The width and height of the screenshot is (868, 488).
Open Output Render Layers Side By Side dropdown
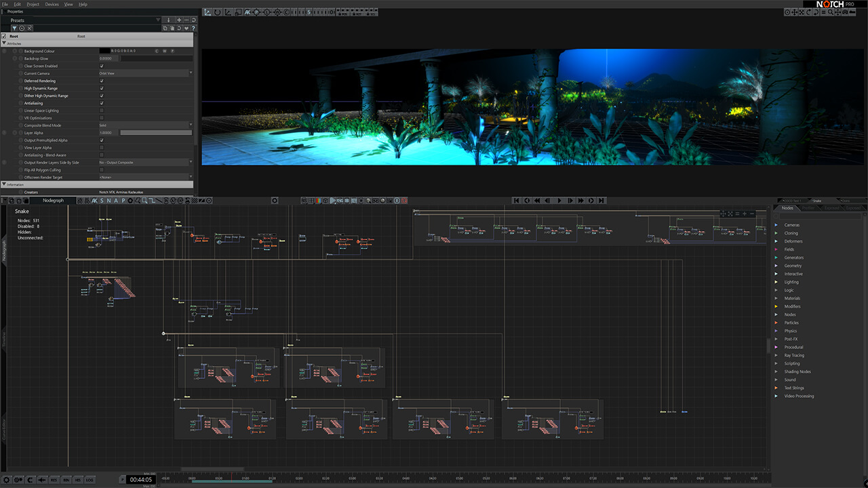146,163
